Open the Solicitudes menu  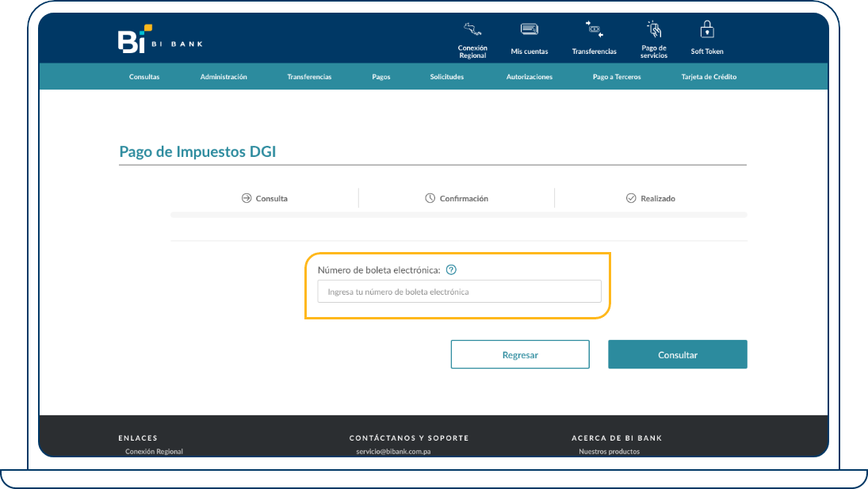pos(447,77)
